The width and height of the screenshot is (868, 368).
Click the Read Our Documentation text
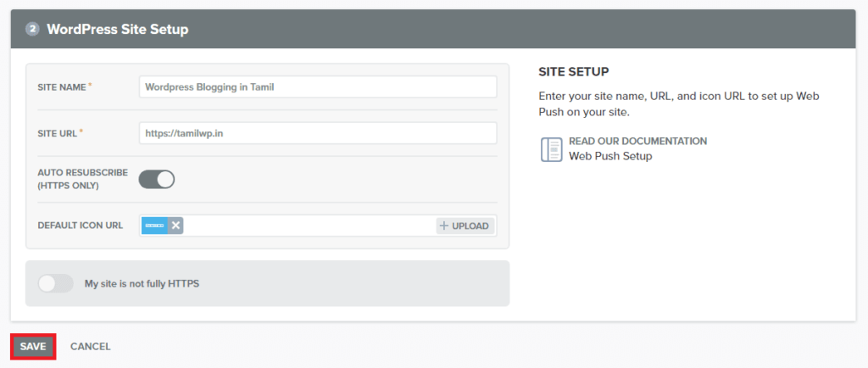pyautogui.click(x=637, y=141)
